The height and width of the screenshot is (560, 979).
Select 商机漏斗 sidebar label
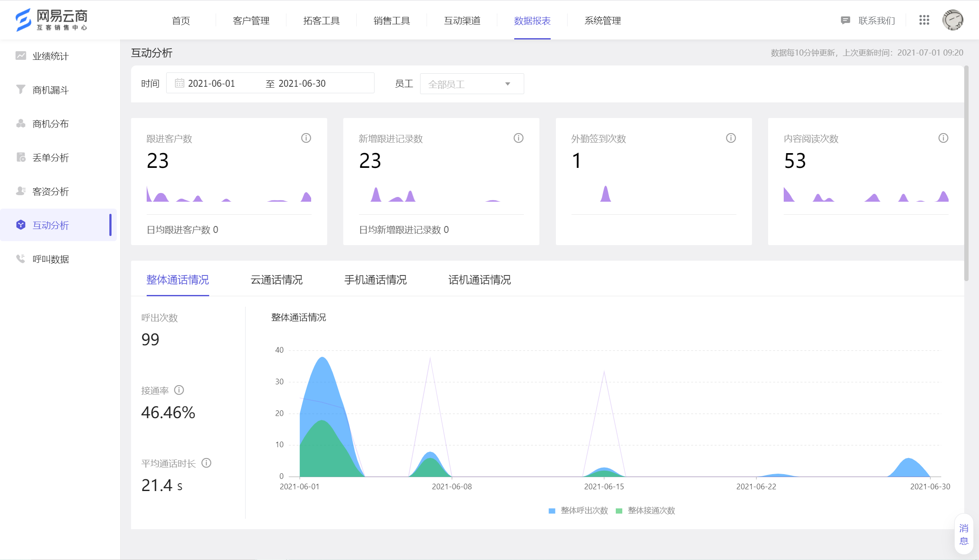pos(51,90)
